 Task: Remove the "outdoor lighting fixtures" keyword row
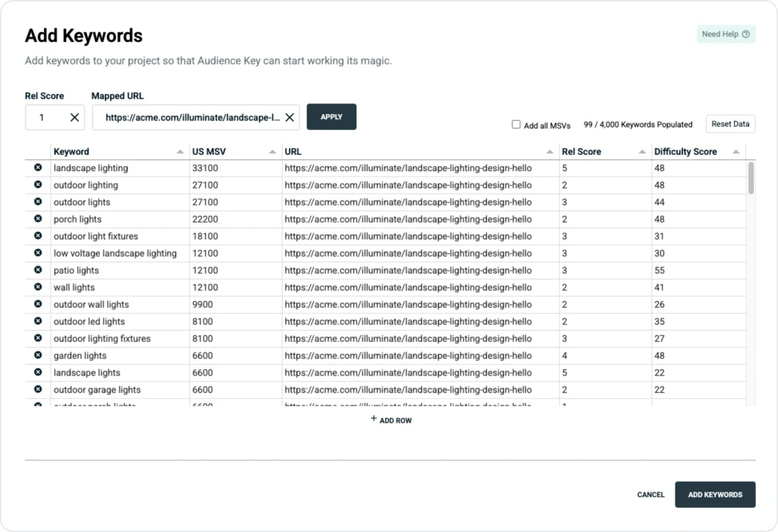[37, 338]
